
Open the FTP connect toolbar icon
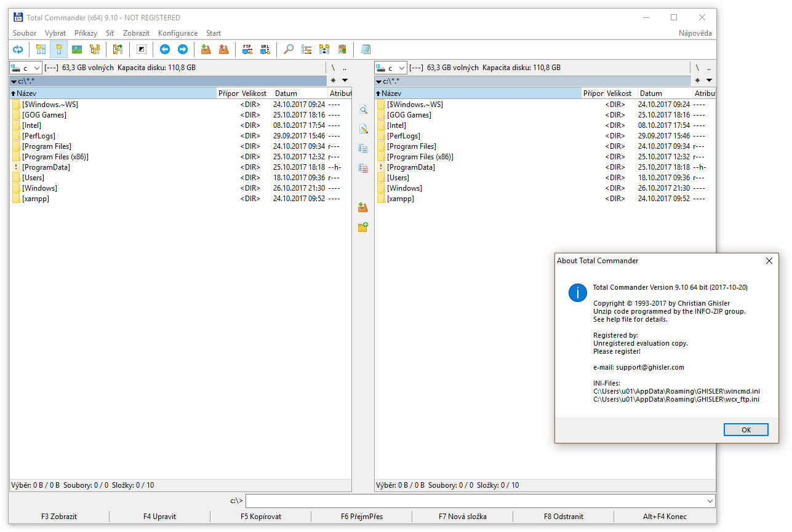tap(247, 49)
